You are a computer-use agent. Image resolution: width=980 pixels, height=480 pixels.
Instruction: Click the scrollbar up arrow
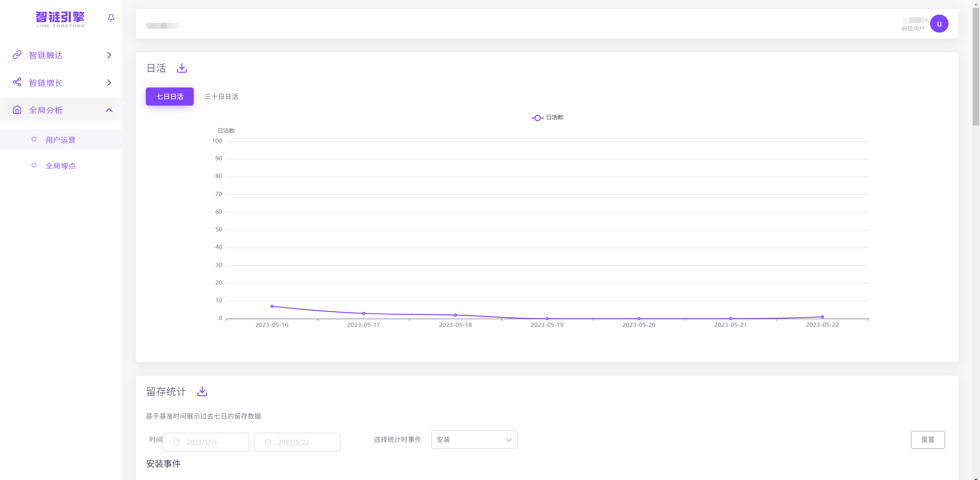[x=976, y=3]
